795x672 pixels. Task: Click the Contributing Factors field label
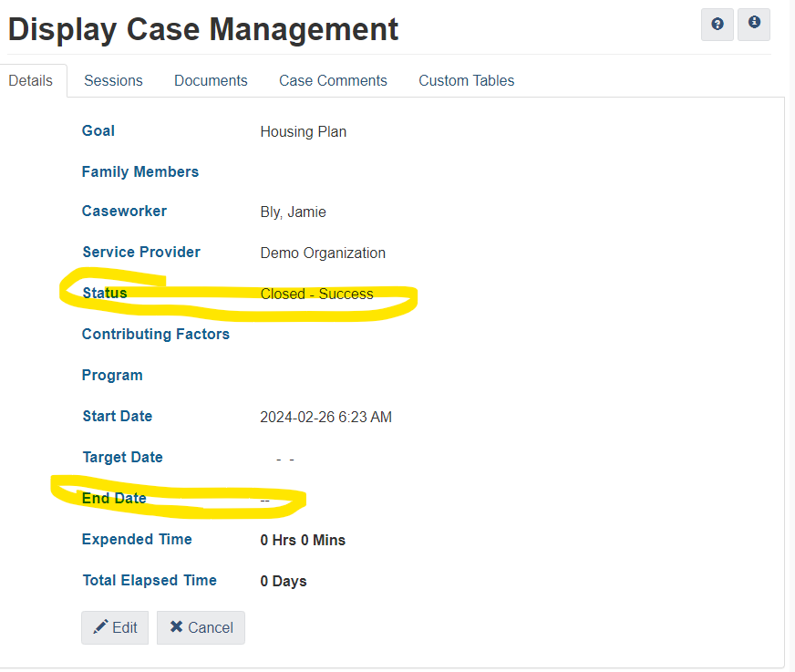(x=155, y=334)
